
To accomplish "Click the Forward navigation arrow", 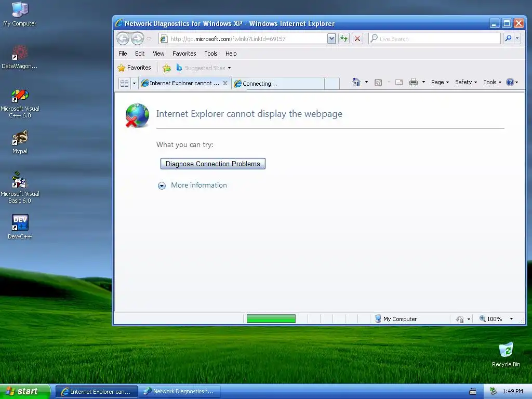I will tap(137, 38).
